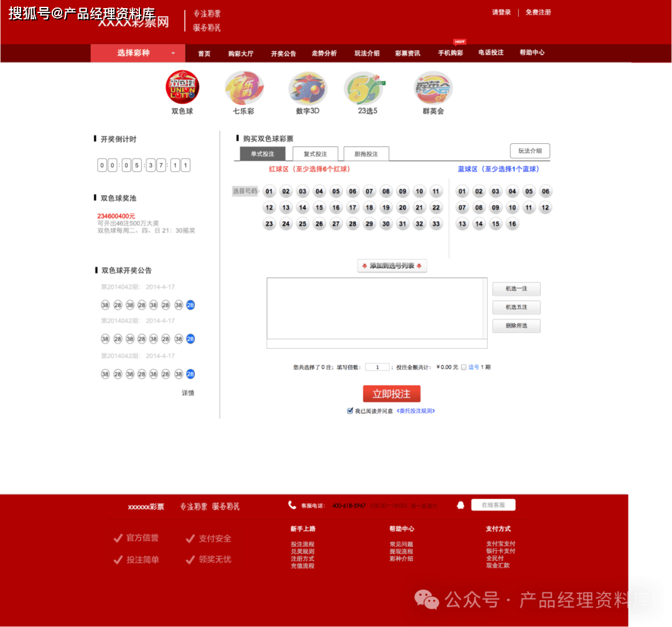Open the 胆拖投注 tab

366,153
